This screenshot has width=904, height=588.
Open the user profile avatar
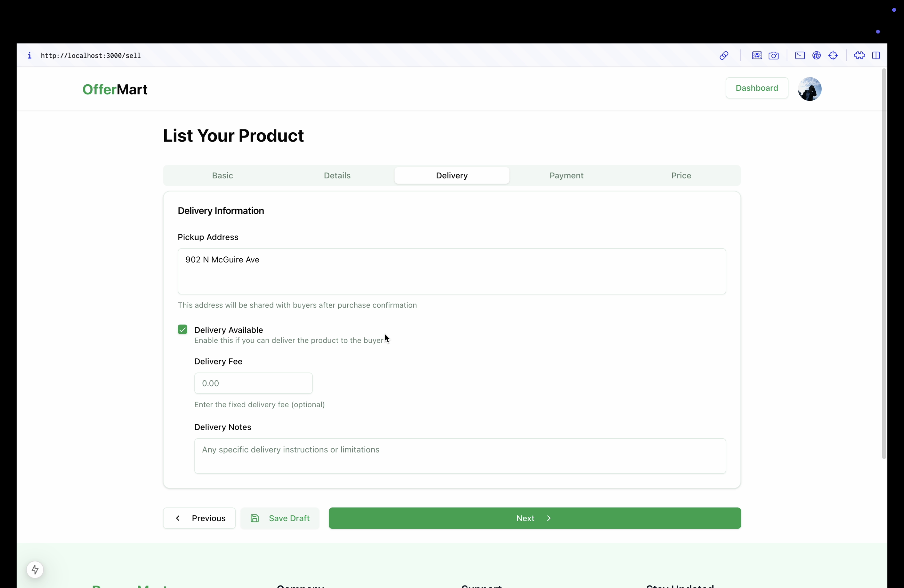809,89
